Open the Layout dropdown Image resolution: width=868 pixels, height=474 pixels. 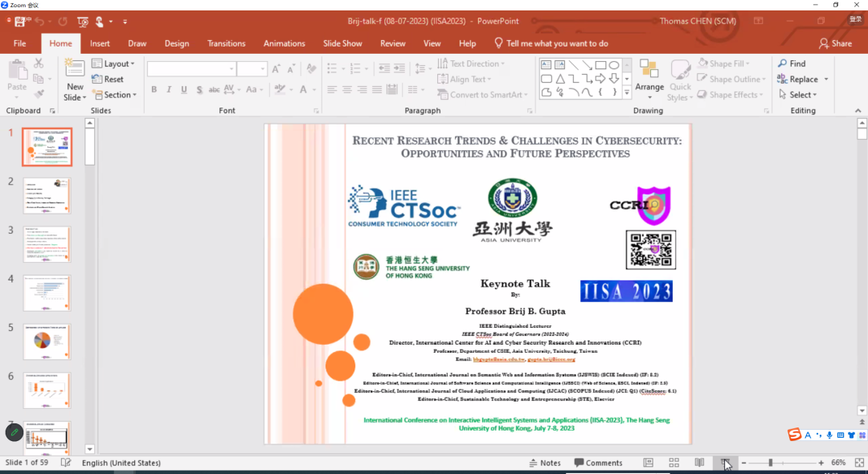[x=113, y=63]
